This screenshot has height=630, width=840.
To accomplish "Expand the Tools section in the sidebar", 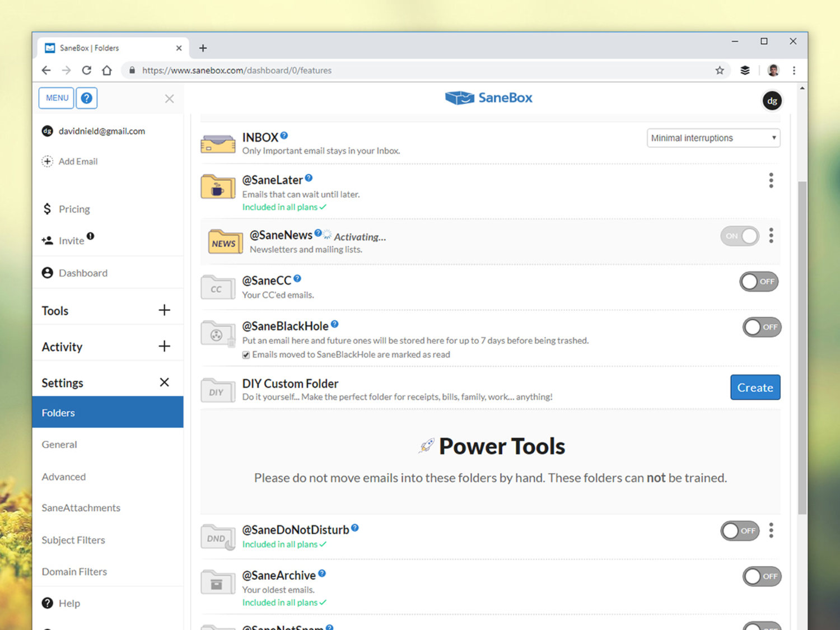I will (x=164, y=310).
